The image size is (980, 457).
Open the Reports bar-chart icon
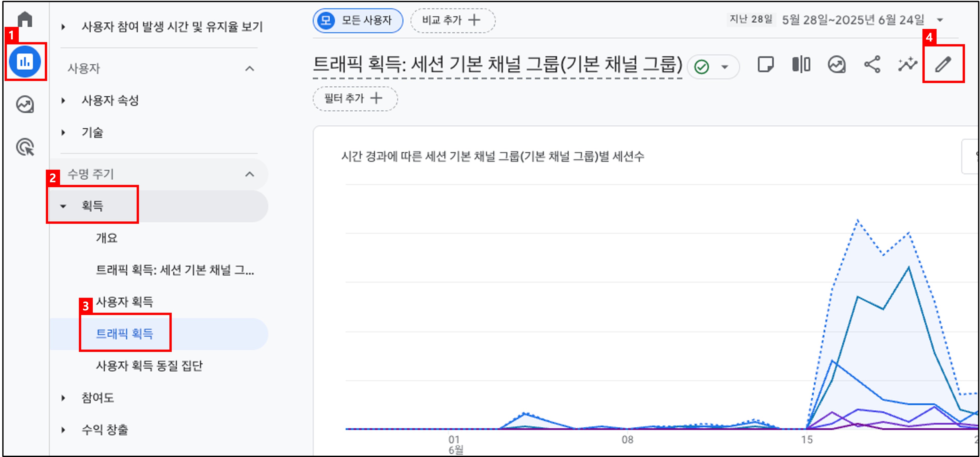(x=25, y=61)
